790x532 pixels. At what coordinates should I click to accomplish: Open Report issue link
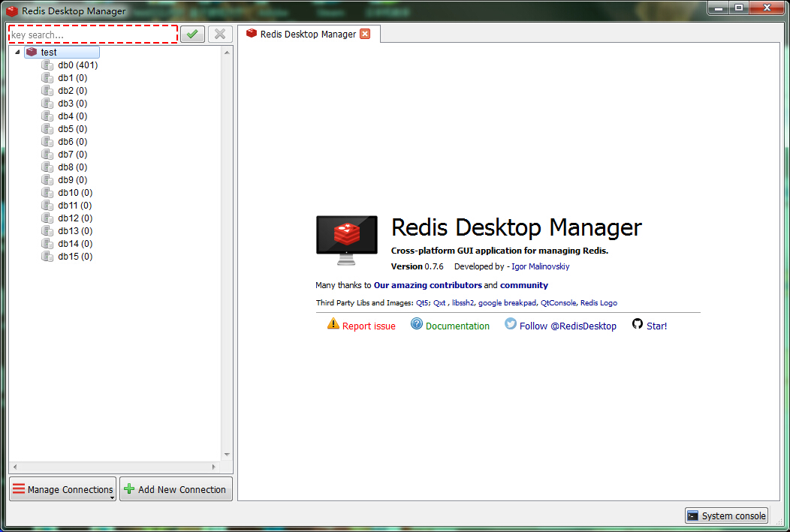[369, 326]
